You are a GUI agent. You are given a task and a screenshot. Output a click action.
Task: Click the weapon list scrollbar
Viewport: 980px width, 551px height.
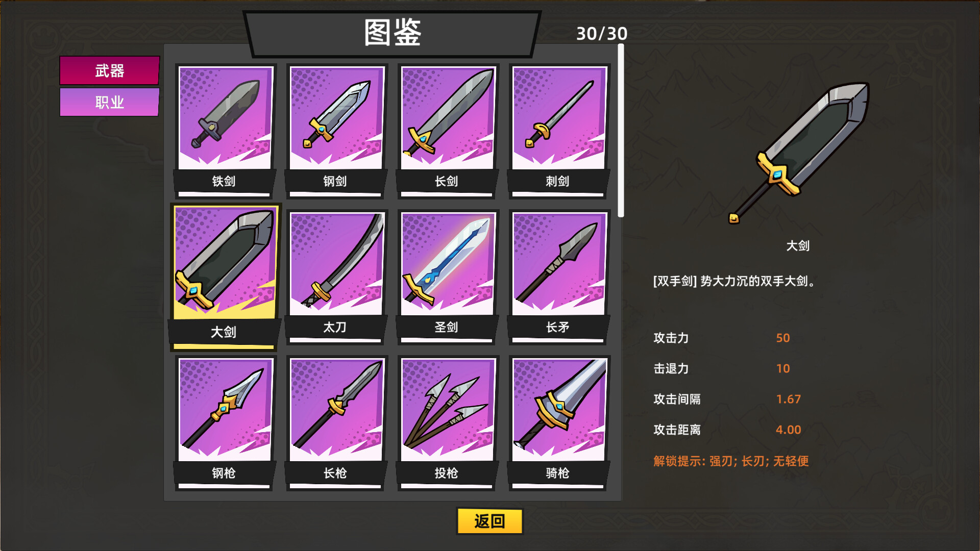point(621,131)
